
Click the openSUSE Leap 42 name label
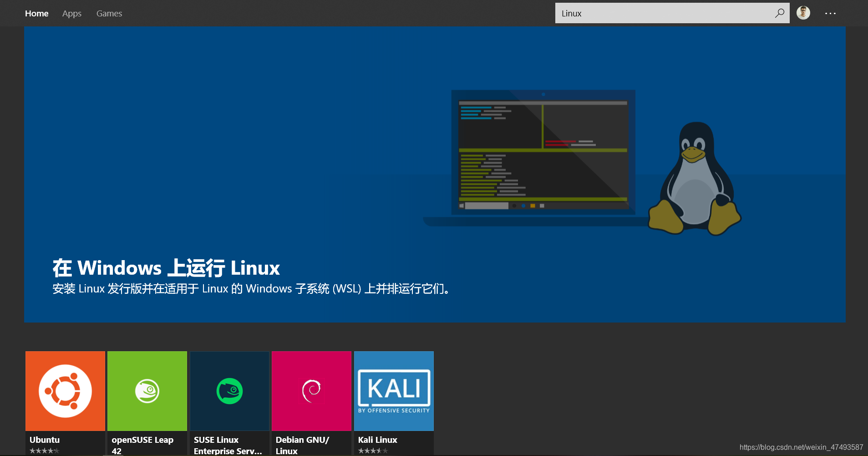coord(142,445)
